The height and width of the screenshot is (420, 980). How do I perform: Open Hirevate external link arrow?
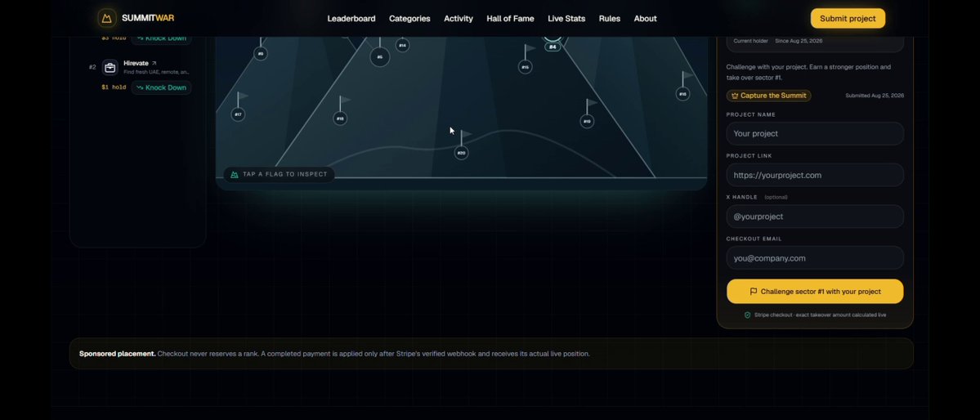(x=154, y=63)
